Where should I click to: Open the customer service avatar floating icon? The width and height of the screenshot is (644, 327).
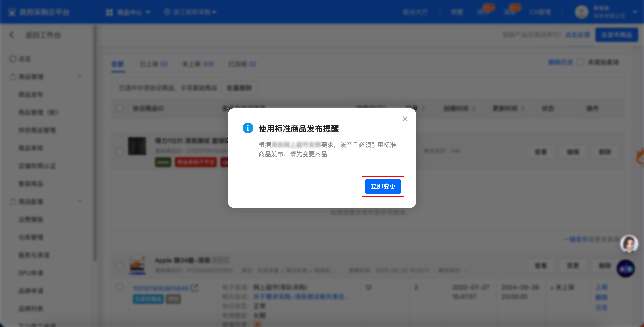click(x=629, y=244)
